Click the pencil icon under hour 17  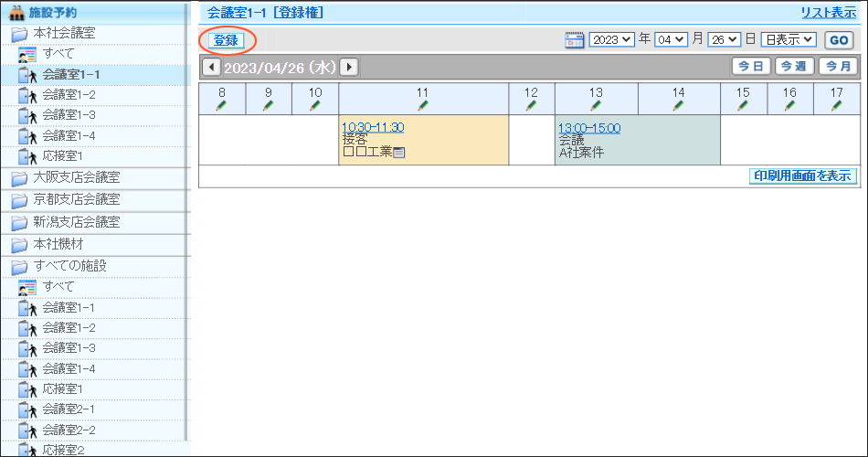point(836,106)
